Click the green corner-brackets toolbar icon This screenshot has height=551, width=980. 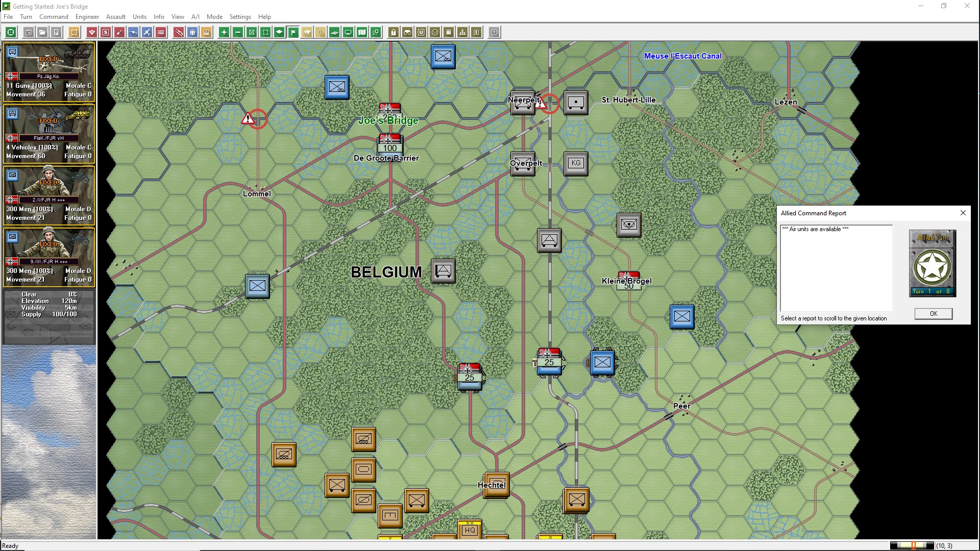(x=265, y=33)
